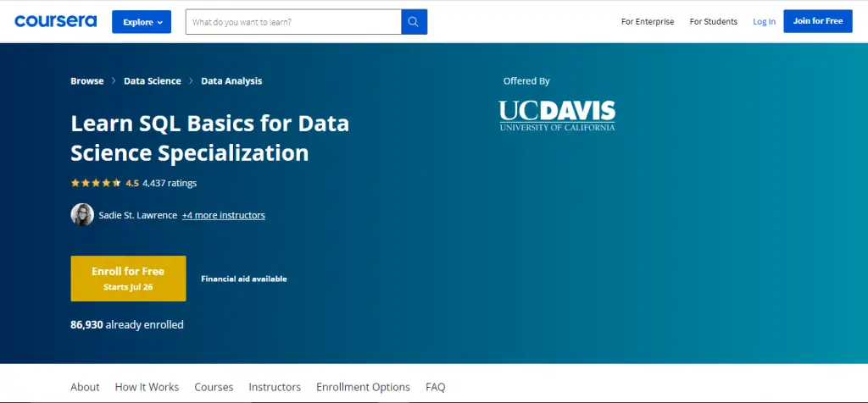Go to the Browse breadcrumb
This screenshot has width=868, height=403.
pos(86,81)
